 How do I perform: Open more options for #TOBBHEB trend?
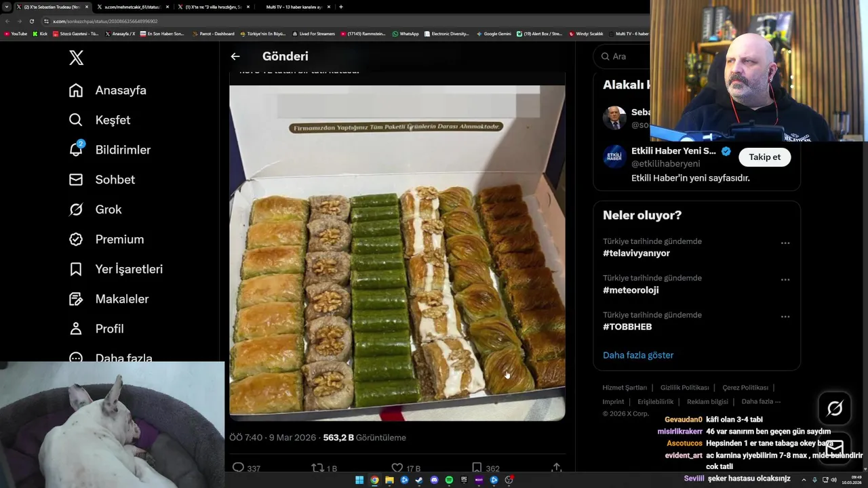(x=785, y=317)
